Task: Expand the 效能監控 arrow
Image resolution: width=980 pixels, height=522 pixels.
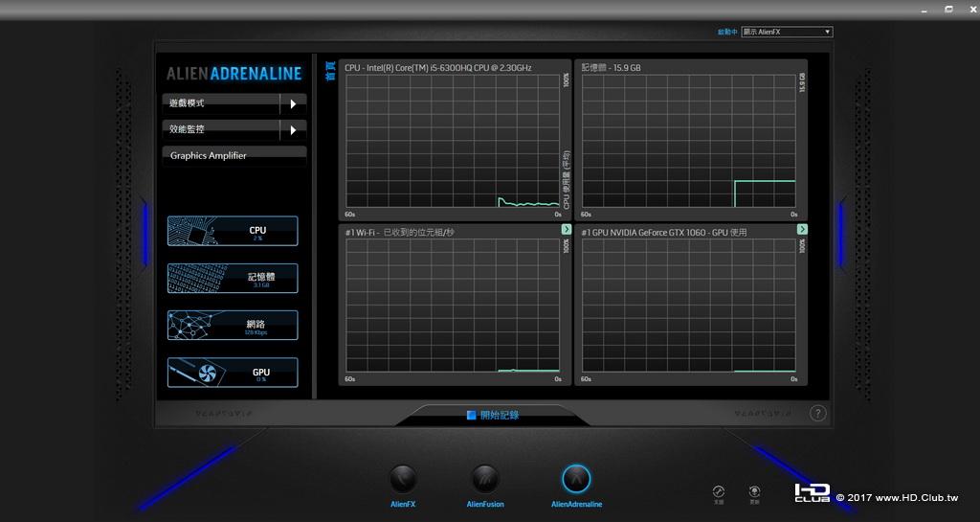Action: [293, 130]
